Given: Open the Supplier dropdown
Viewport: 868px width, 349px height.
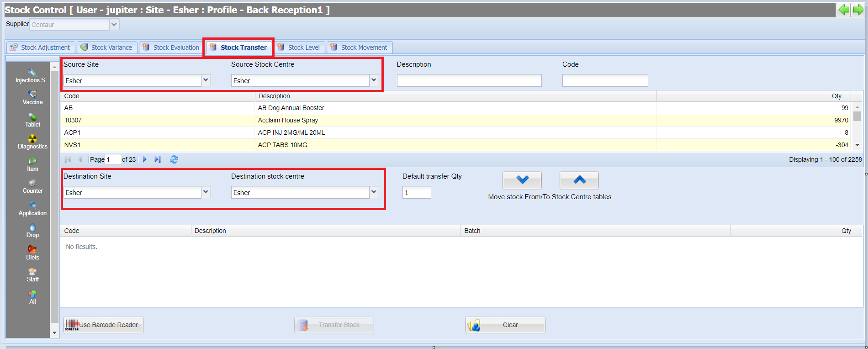Looking at the screenshot, I should (x=114, y=25).
